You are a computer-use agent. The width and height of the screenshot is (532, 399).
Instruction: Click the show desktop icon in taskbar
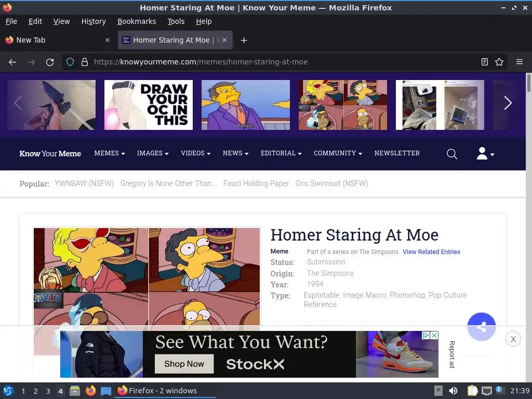click(x=106, y=391)
